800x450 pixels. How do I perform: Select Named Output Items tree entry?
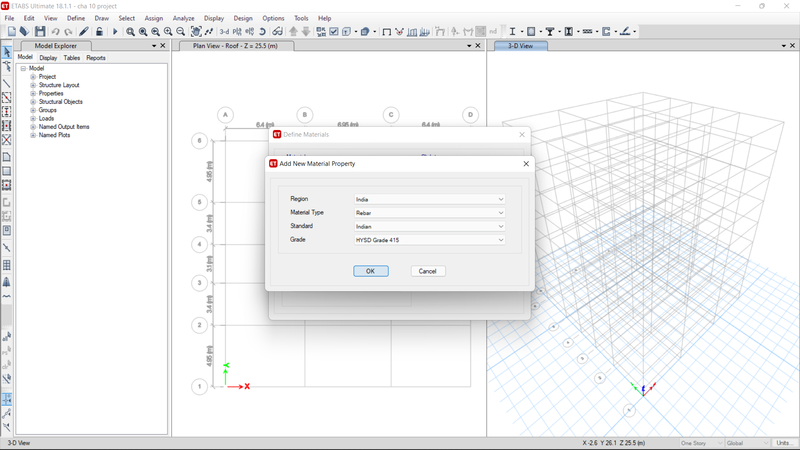click(x=64, y=127)
